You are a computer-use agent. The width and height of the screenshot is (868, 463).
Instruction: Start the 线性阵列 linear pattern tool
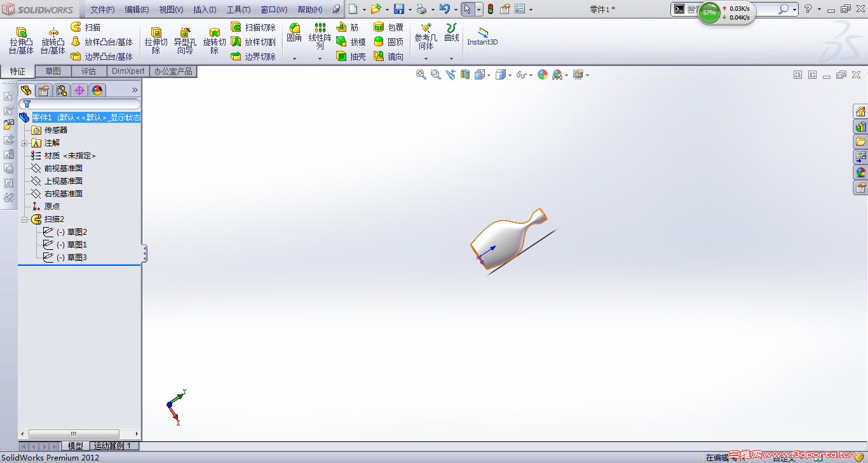coord(320,36)
